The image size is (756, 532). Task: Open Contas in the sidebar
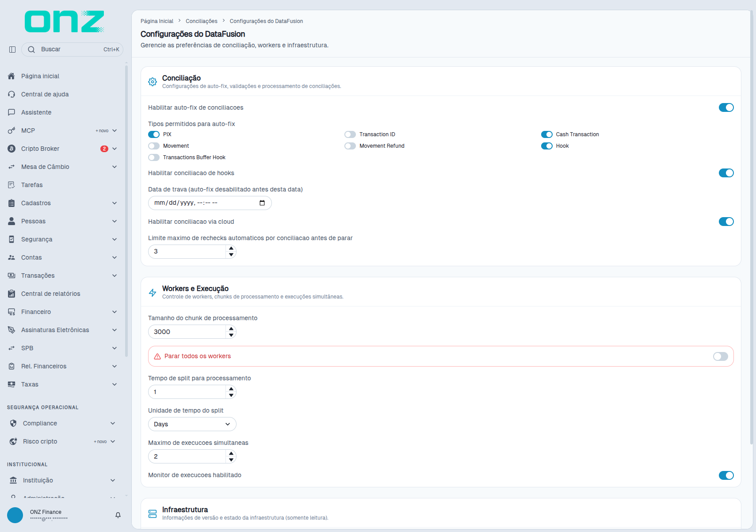(63, 257)
